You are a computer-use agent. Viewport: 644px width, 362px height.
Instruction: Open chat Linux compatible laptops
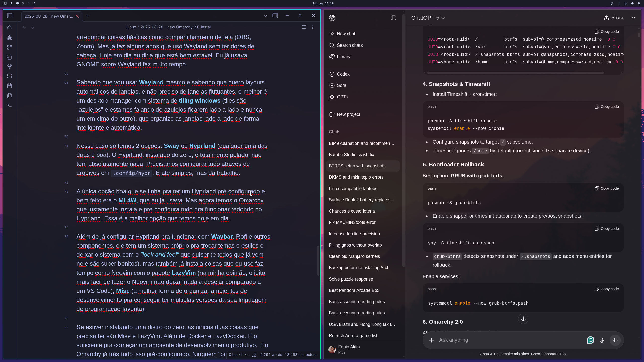(363, 189)
